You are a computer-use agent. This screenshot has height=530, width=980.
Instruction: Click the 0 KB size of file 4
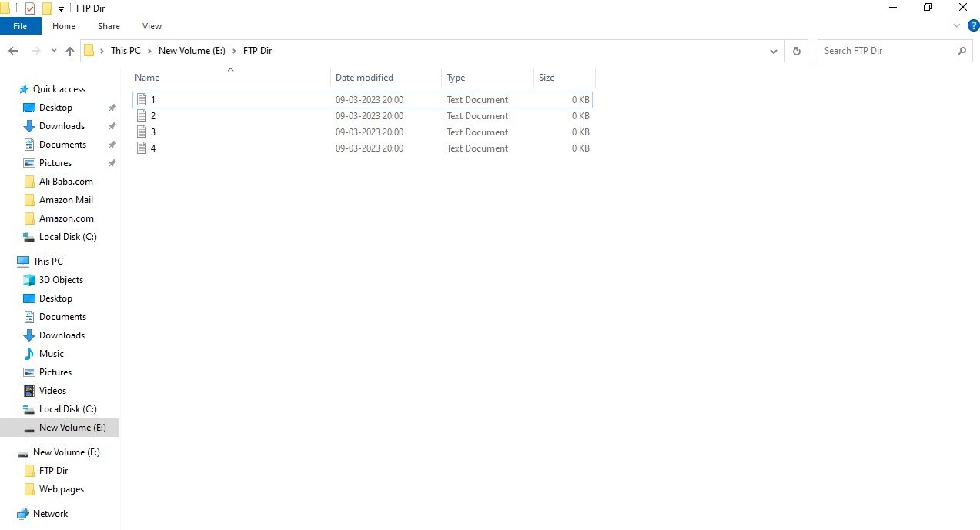coord(580,148)
